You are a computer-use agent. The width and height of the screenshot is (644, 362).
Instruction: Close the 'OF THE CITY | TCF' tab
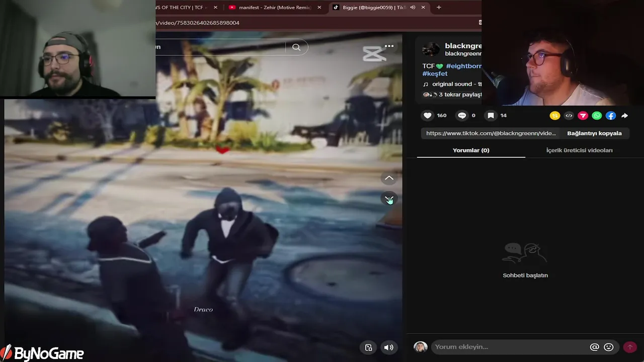pos(215,8)
